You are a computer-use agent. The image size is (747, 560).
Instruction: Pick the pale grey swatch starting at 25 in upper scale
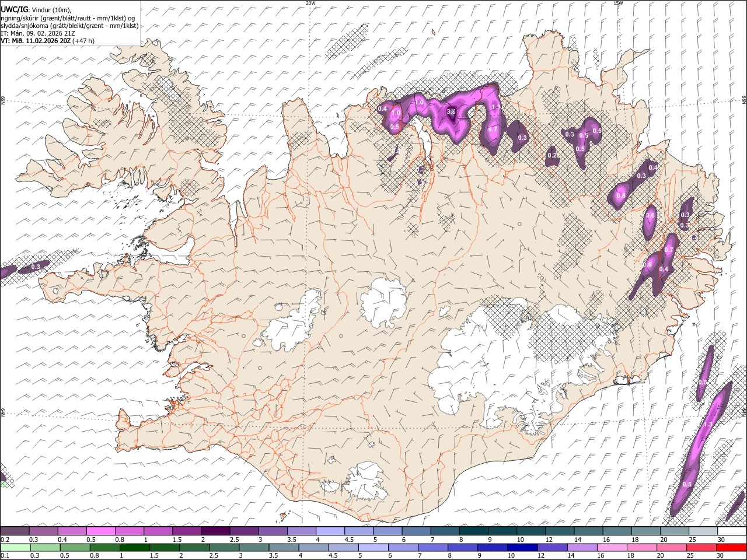tap(703, 531)
